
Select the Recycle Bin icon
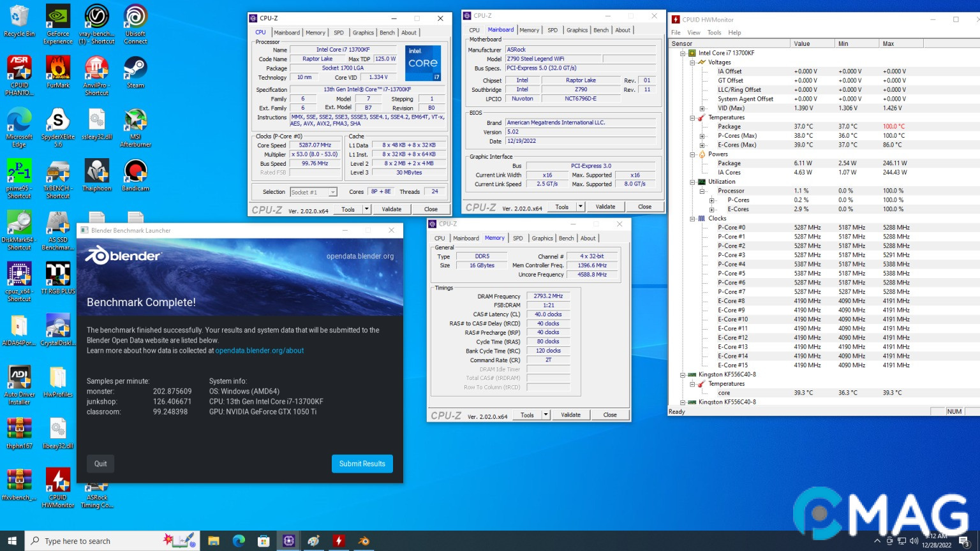pyautogui.click(x=19, y=19)
